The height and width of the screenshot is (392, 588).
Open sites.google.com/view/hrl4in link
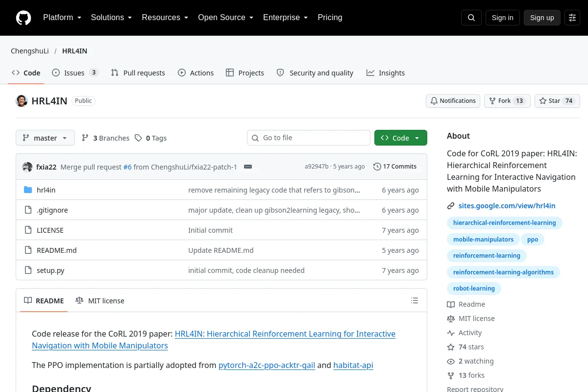[x=507, y=206]
